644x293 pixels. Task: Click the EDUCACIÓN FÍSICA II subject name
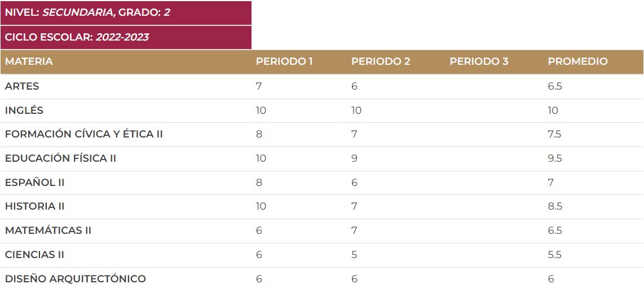(x=60, y=158)
